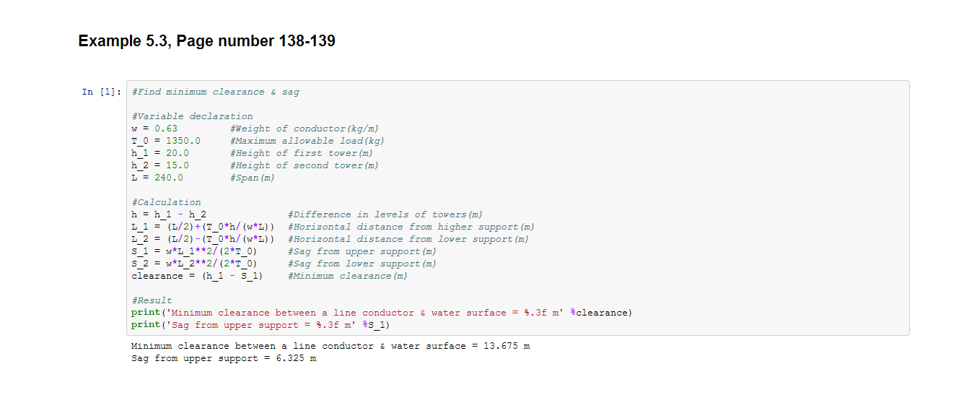Screen dimensions: 980x408
Task: Place cursor on "w = 0.63" line
Action: [154, 129]
